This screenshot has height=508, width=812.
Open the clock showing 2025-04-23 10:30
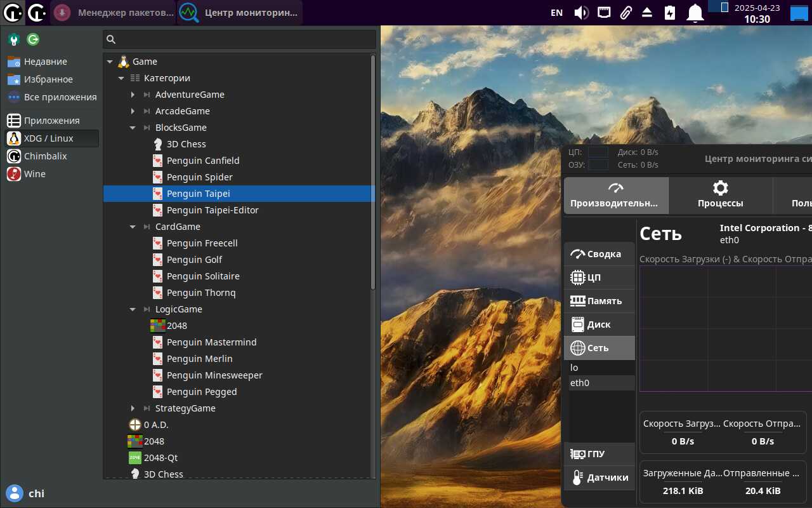pos(757,13)
